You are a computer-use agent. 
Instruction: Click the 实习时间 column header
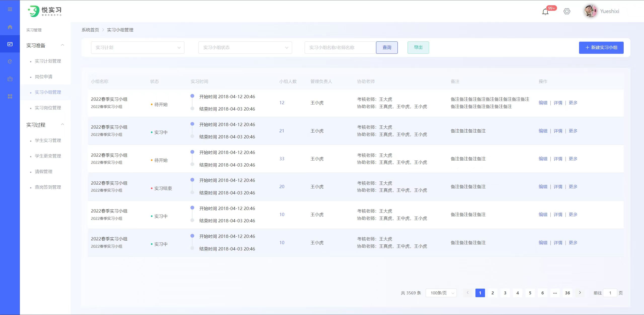tap(199, 81)
